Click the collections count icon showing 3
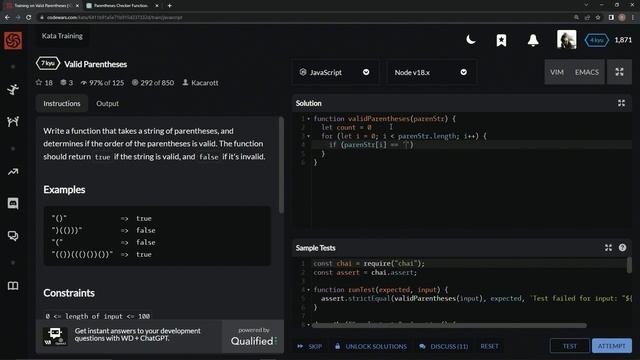Image resolution: width=640 pixels, height=360 pixels. [x=63, y=82]
